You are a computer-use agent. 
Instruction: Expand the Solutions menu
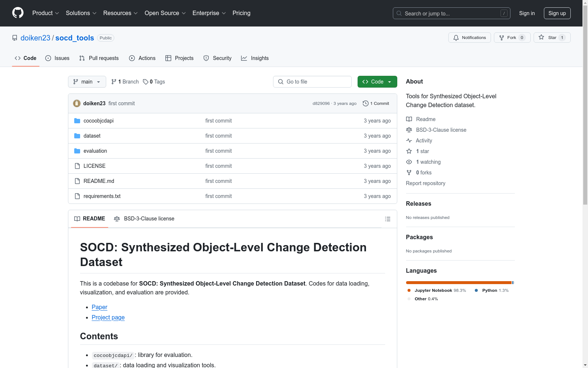81,13
